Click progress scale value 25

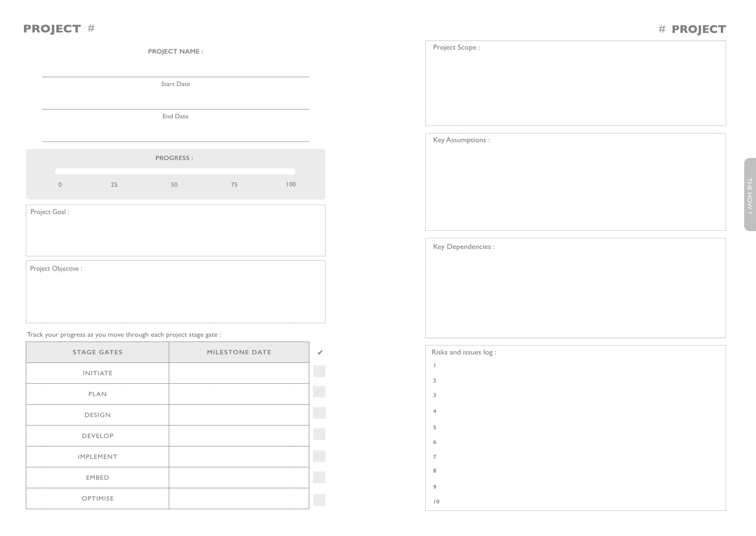tap(114, 185)
